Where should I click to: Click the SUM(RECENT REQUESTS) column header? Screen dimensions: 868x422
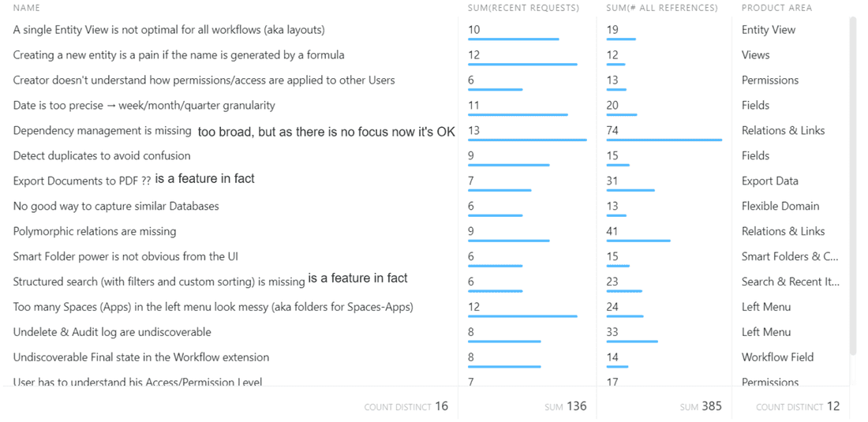pos(523,8)
